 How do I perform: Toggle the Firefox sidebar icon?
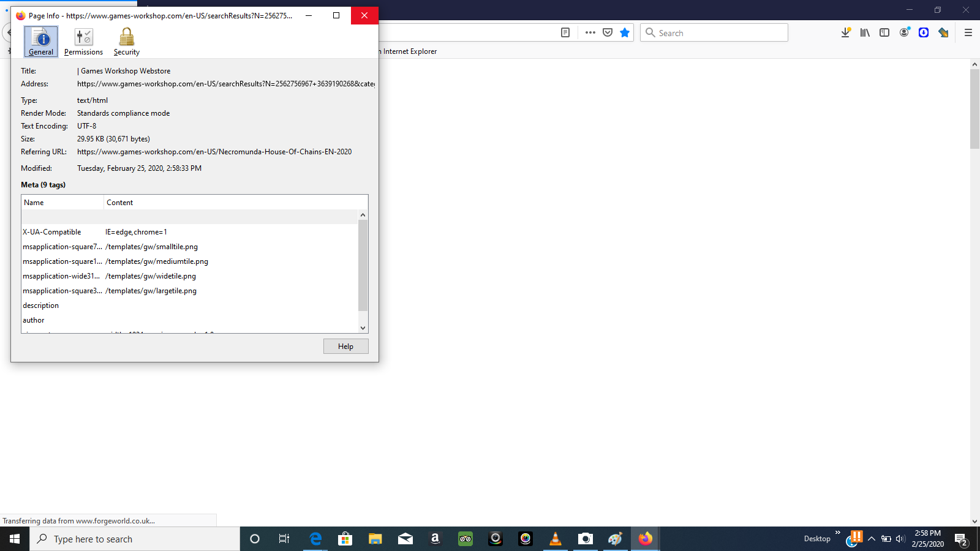click(884, 32)
